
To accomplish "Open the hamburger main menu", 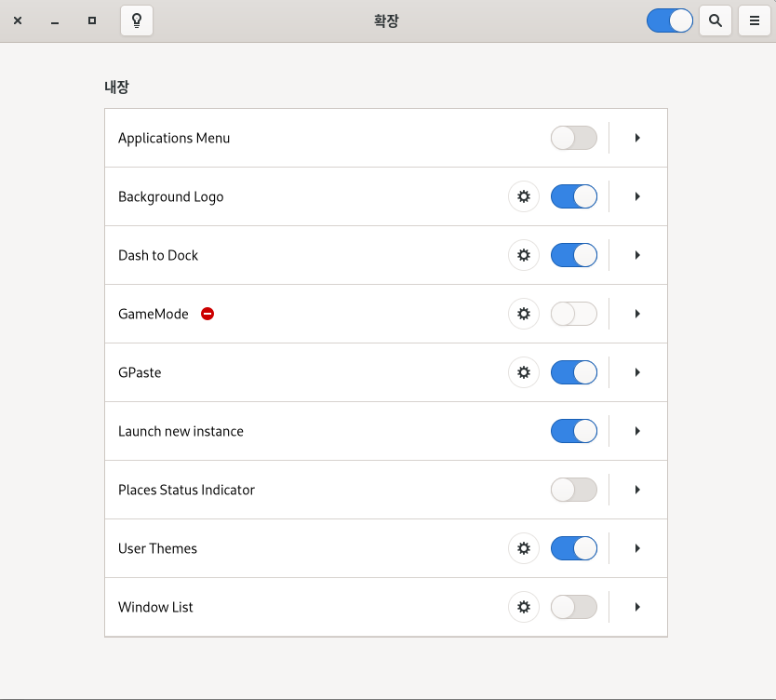I will tap(755, 20).
